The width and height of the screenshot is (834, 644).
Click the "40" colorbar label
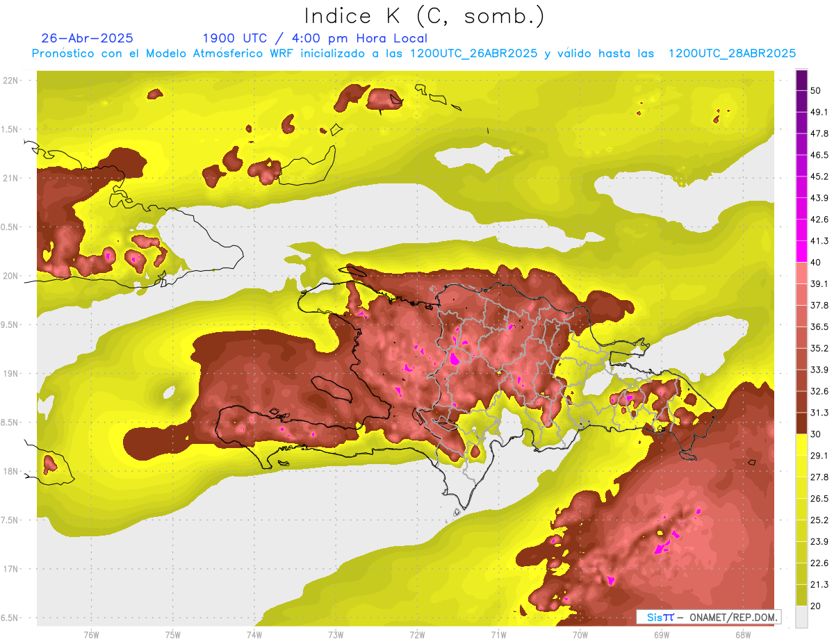click(815, 263)
